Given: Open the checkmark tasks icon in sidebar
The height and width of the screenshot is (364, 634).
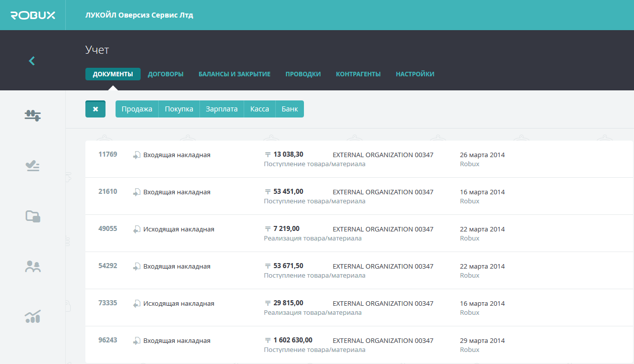Looking at the screenshot, I should 33,166.
